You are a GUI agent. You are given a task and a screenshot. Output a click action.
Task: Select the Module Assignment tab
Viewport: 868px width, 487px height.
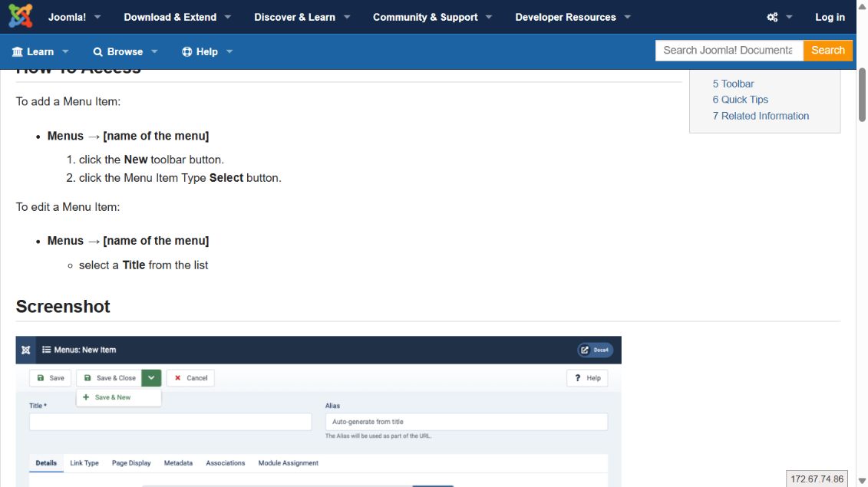pos(288,463)
